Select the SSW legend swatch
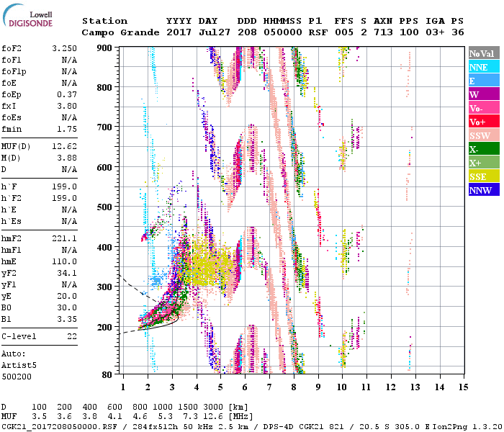Screen dimensions: 504x432 484,135
